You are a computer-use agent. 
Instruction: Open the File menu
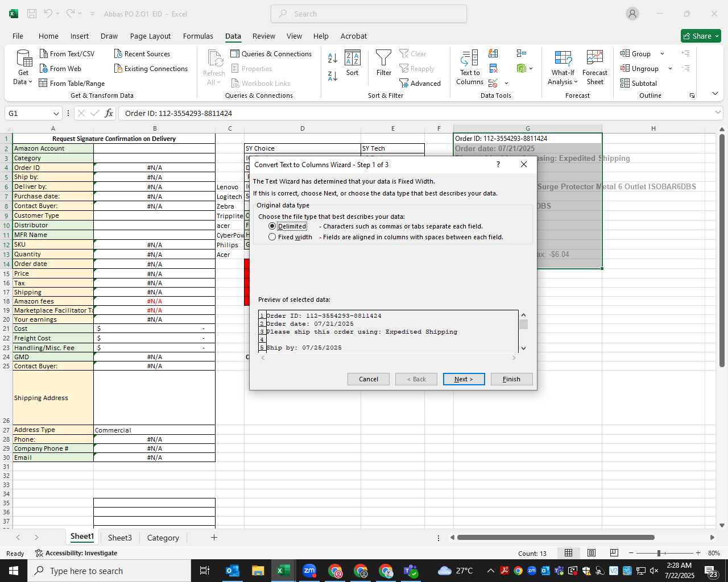pyautogui.click(x=18, y=36)
